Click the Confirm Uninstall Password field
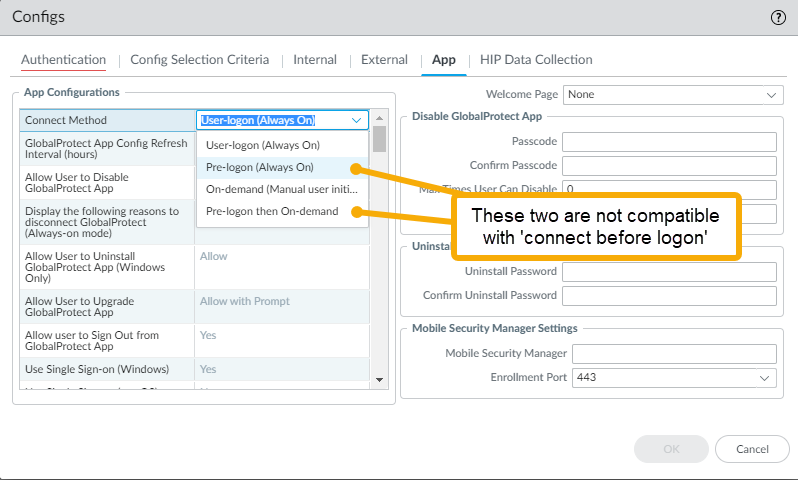Screen dimensions: 798x480 669,295
